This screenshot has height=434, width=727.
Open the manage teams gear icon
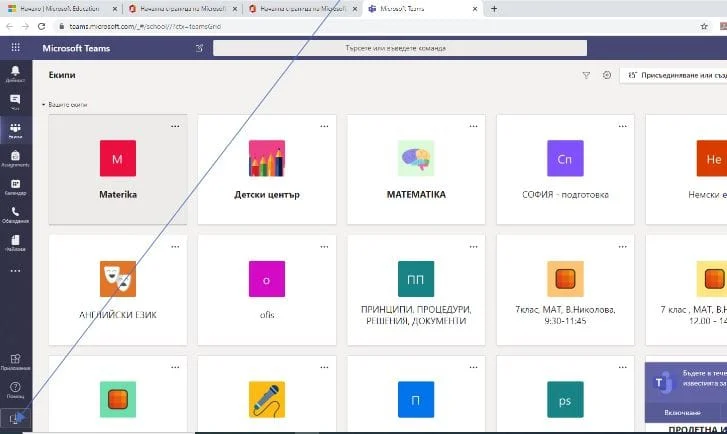(607, 75)
